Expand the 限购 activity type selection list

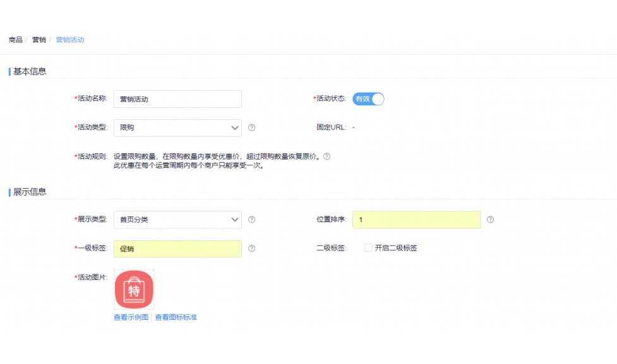tap(177, 128)
